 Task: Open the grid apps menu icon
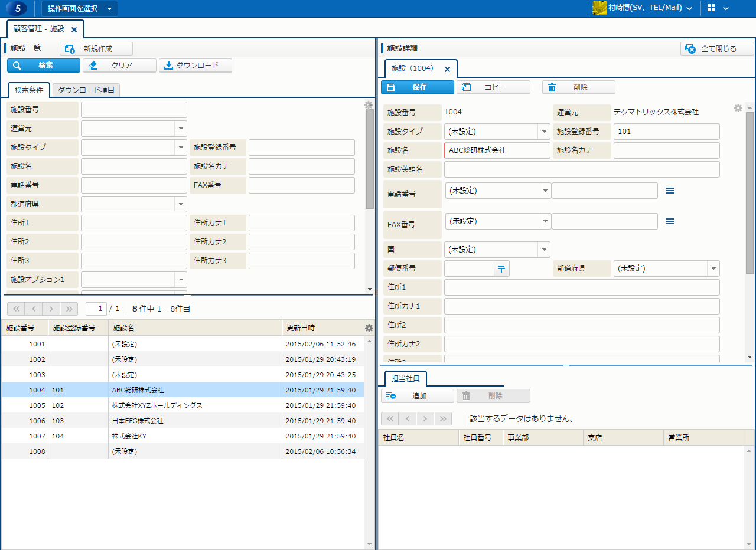click(711, 8)
